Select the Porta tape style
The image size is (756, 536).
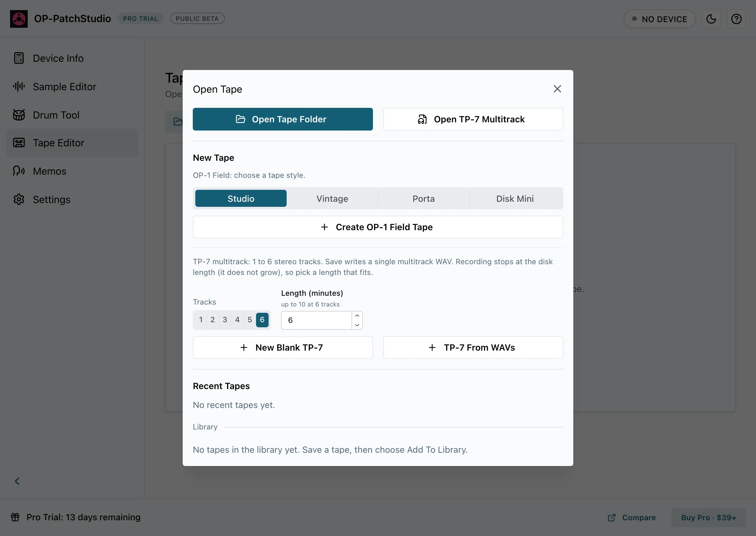coord(424,198)
